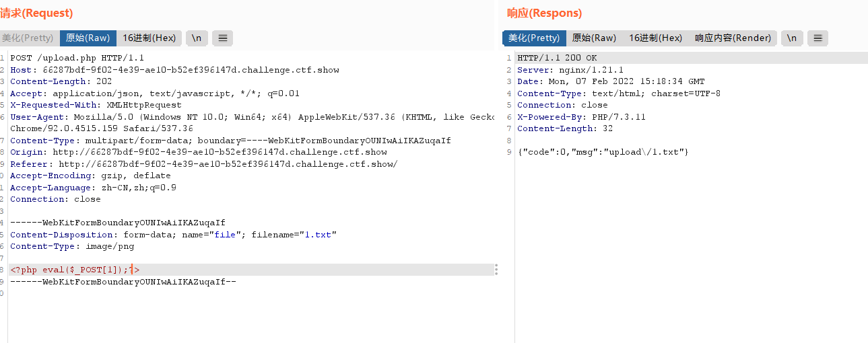868x343 pixels.
Task: Toggle the response newline \n display button
Action: [792, 38]
